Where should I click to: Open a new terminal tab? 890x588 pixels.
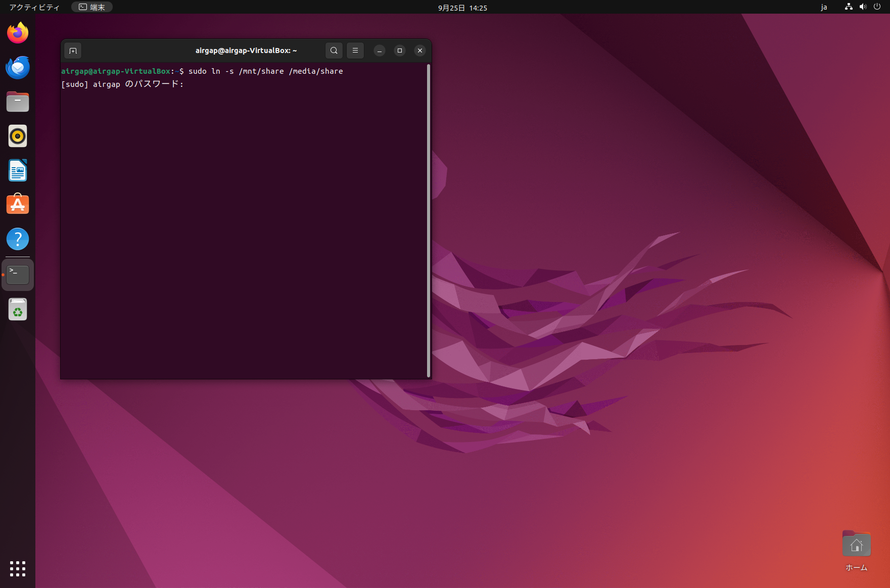tap(73, 51)
